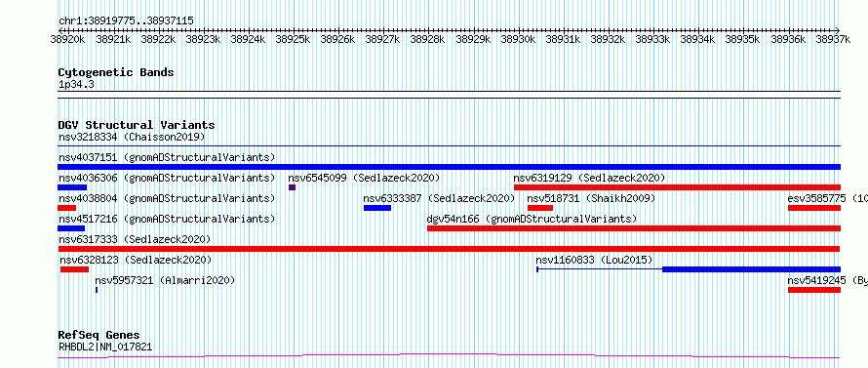Open nsv6328123 (Sedlazeck2020) label
Viewport: 868px width, 368px height.
(136, 260)
